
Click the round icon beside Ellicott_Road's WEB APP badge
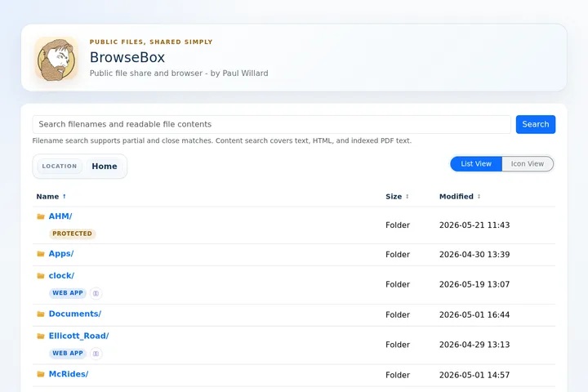pos(96,354)
